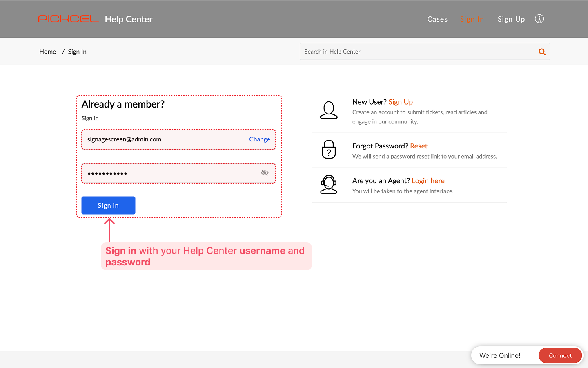This screenshot has height=368, width=588.
Task: Select Sign In in the header menu
Action: [472, 19]
